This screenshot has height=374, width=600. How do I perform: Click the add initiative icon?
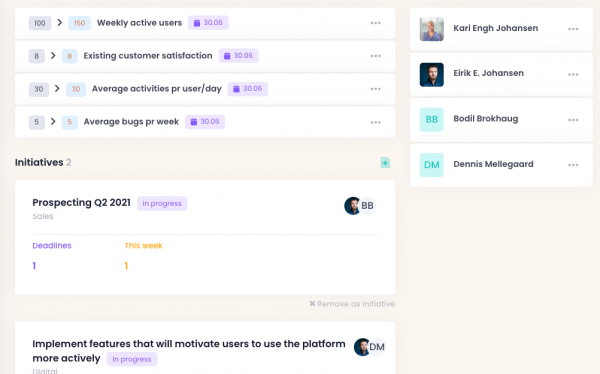[x=385, y=163]
